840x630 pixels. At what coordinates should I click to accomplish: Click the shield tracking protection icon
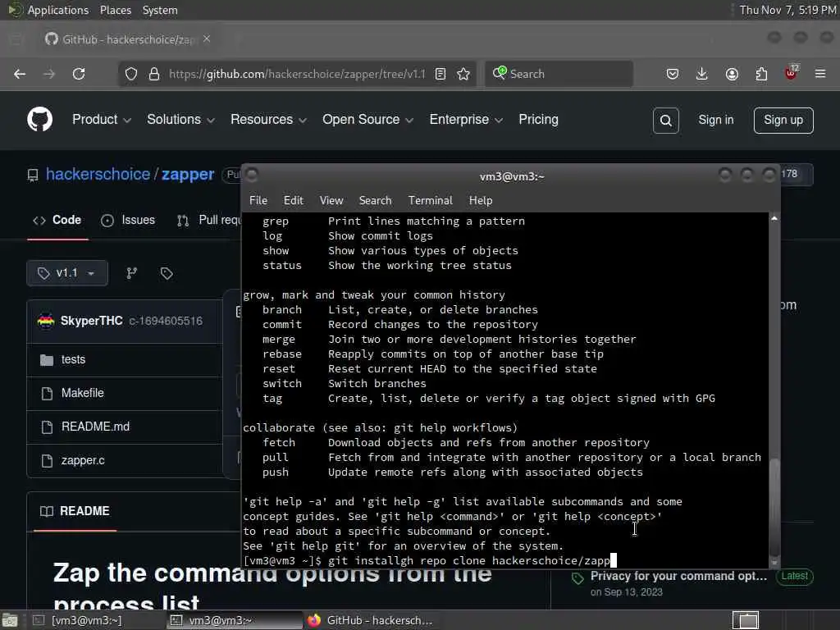coord(131,74)
